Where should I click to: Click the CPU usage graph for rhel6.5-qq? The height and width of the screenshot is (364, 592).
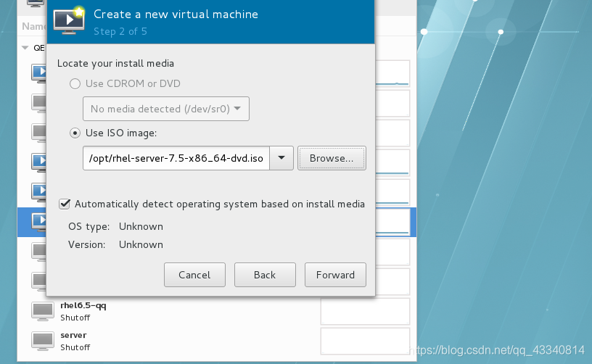[x=365, y=311]
